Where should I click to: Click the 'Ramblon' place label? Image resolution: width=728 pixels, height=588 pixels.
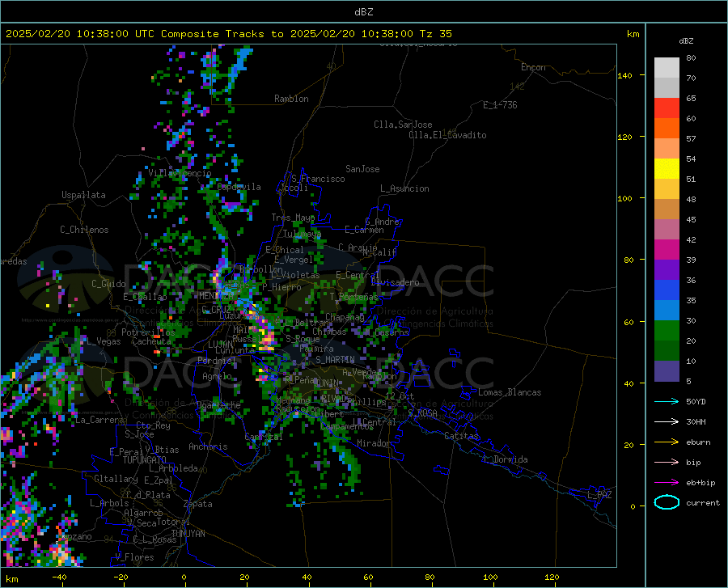point(291,99)
